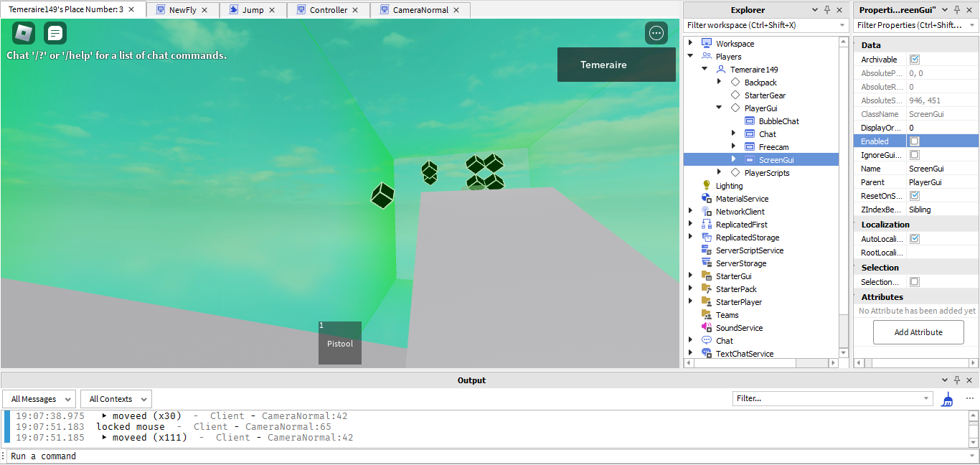The width and height of the screenshot is (980, 465).
Task: Click the NetworkClient icon
Action: 707,212
